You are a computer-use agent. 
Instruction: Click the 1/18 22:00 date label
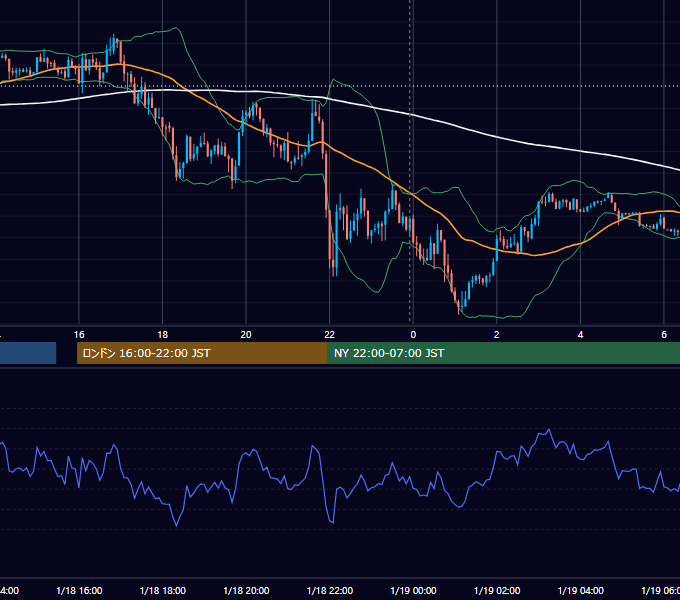pos(330,591)
